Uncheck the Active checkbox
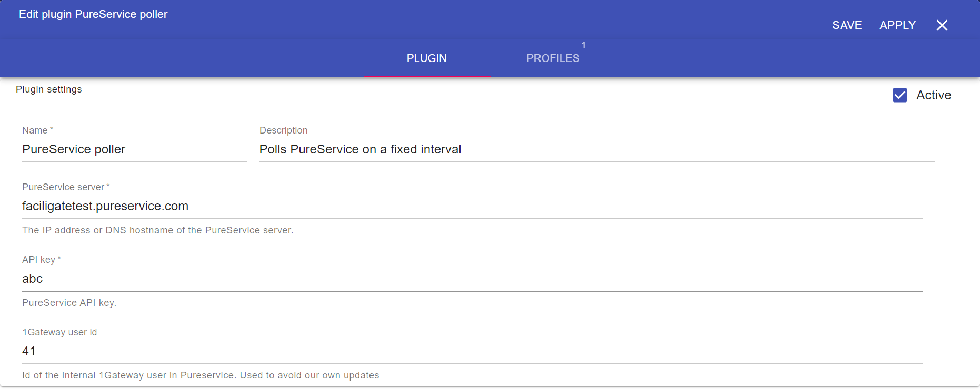980x389 pixels. click(x=899, y=95)
